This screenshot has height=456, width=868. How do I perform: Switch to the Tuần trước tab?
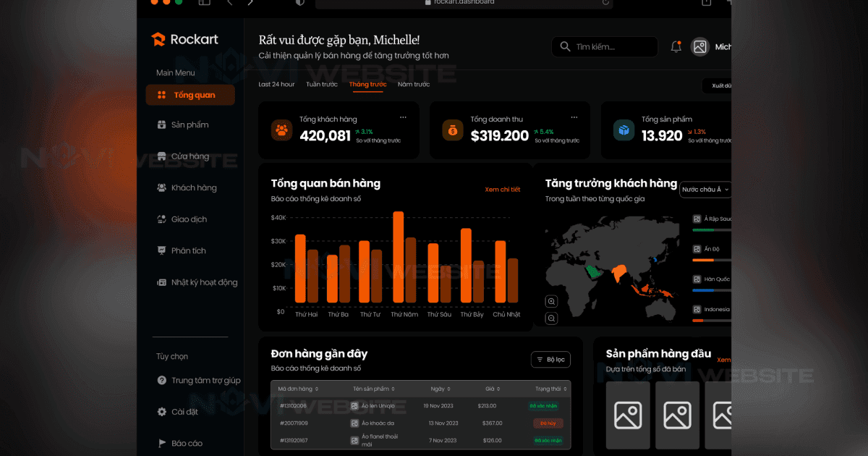coord(321,85)
